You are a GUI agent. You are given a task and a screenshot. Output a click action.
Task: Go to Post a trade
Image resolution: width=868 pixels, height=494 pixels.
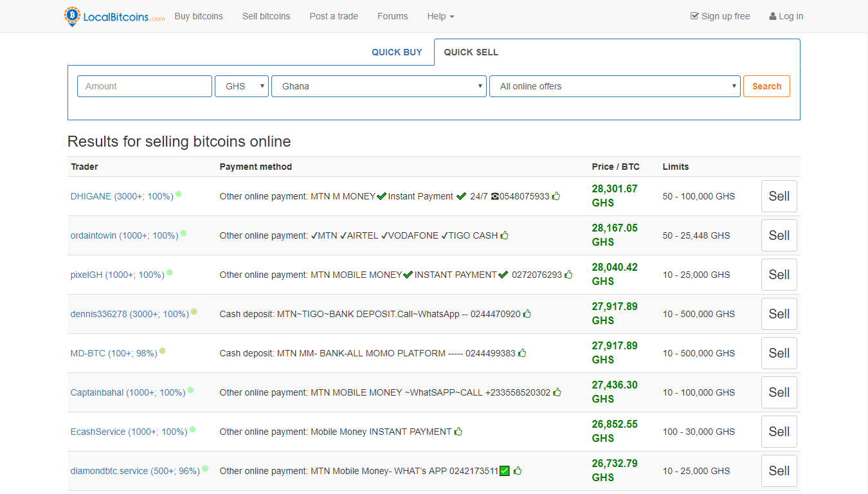[334, 16]
